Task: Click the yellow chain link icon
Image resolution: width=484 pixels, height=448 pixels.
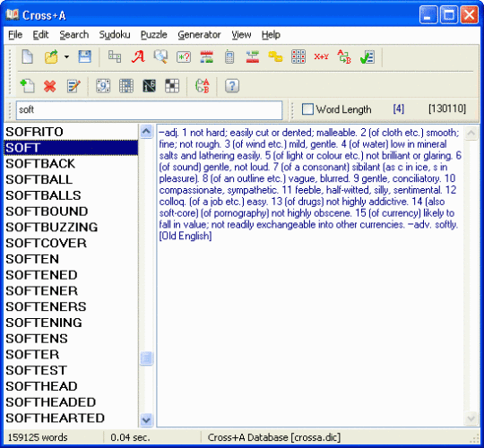Action: pyautogui.click(x=275, y=56)
